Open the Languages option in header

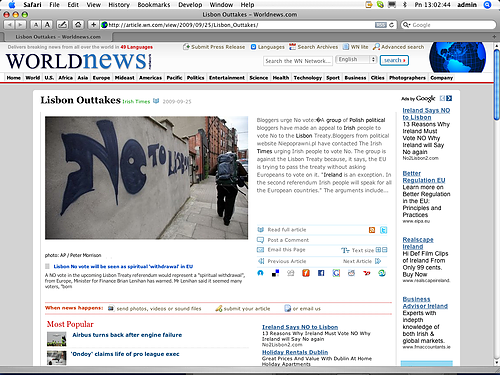(x=268, y=47)
